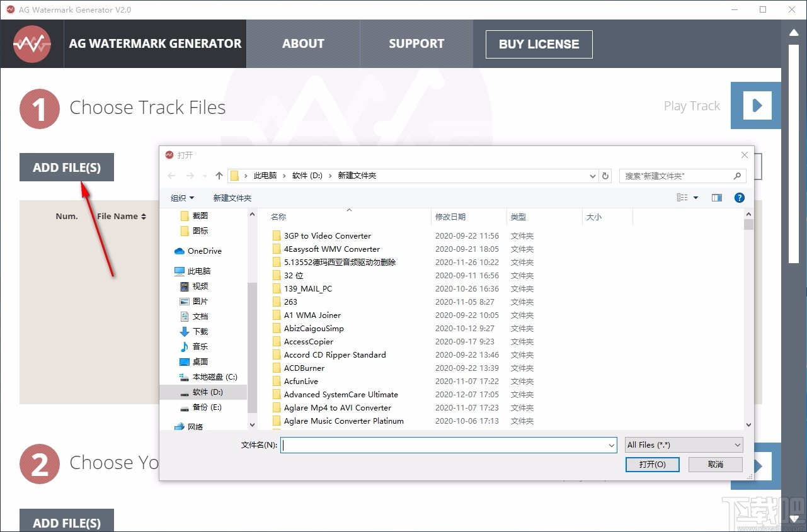Click ADD FILE(S) under Choose Track Files

pos(67,167)
